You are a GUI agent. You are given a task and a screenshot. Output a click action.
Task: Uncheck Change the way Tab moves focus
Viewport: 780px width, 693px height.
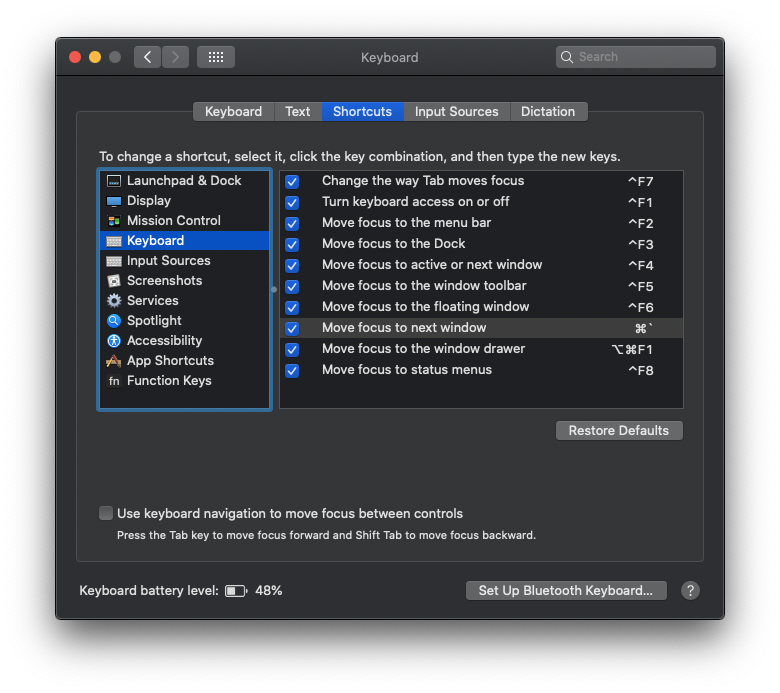[x=292, y=182]
